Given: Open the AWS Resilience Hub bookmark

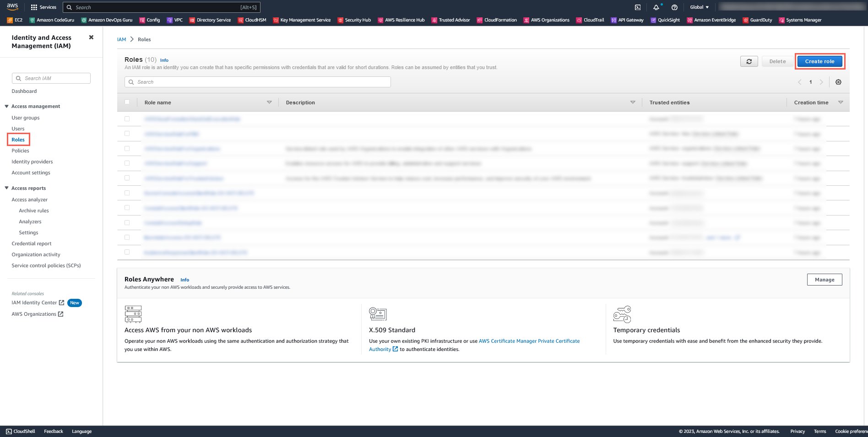Looking at the screenshot, I should point(401,20).
